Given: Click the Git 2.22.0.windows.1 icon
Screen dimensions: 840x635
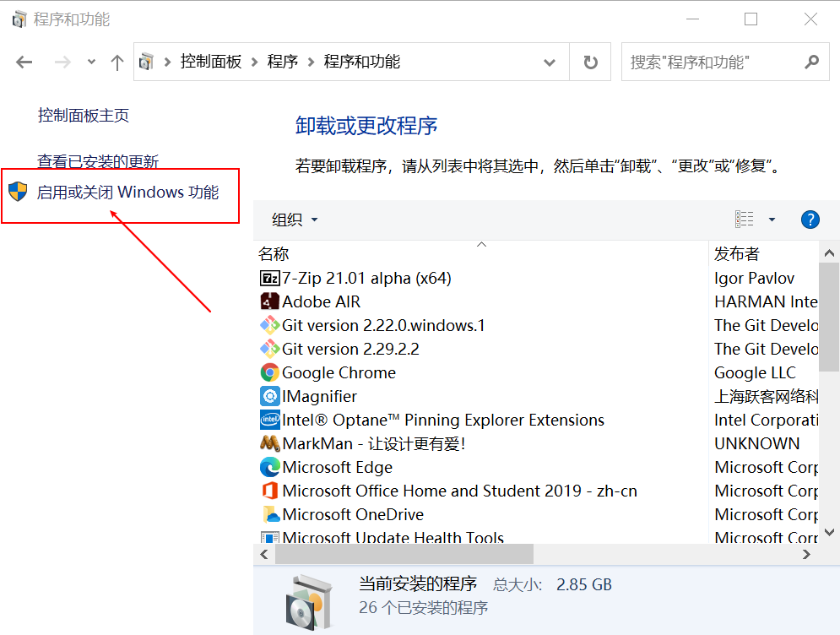Looking at the screenshot, I should [x=269, y=325].
